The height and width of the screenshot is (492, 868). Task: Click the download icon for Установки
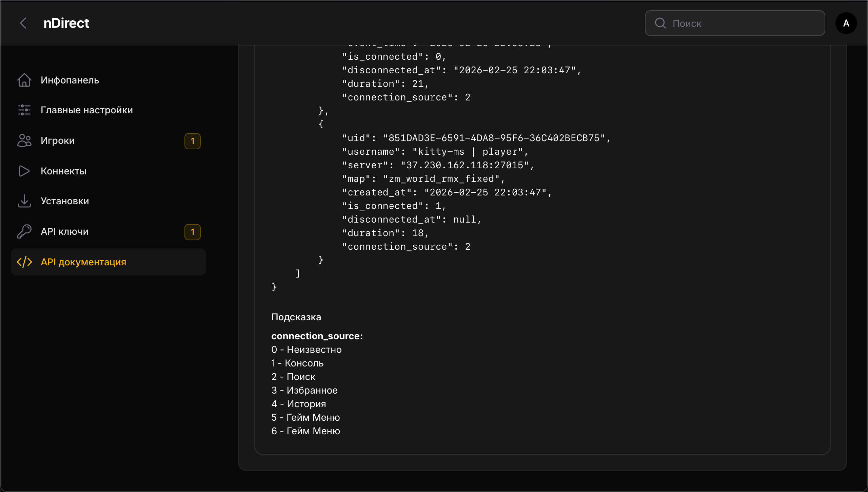(x=24, y=201)
